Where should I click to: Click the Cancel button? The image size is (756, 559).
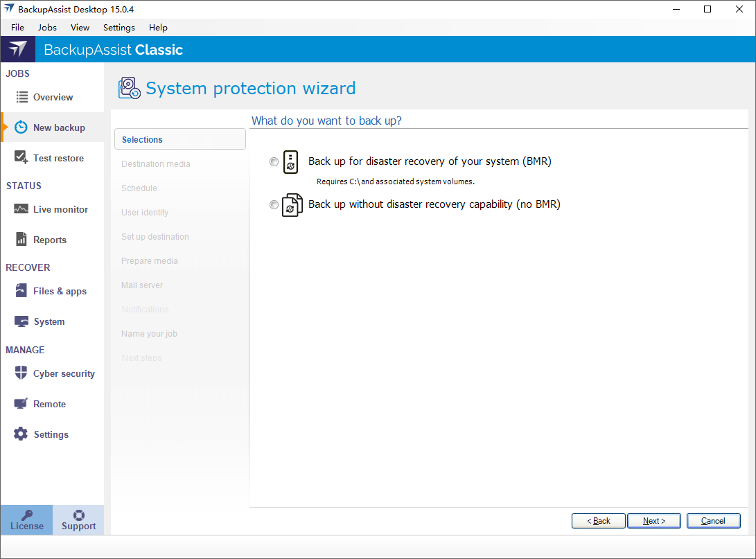point(713,521)
